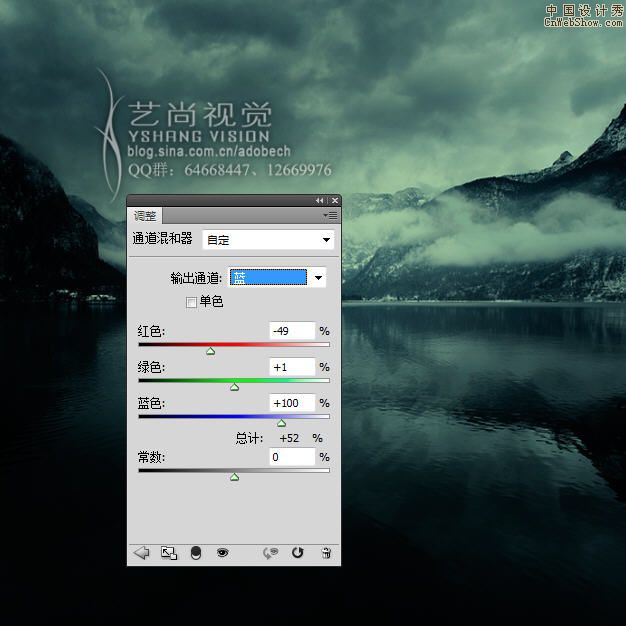626x626 pixels.
Task: Collapse panel with double-arrow icon
Action: coord(319,200)
